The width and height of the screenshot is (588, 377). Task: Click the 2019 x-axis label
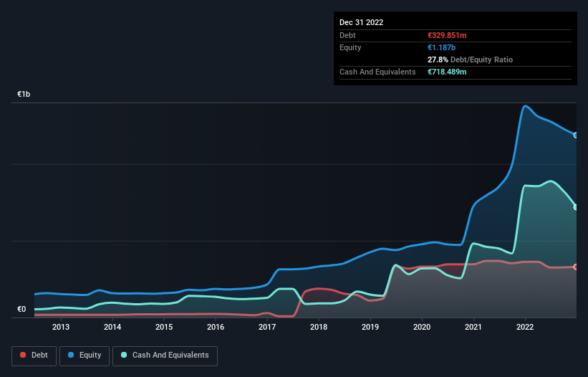[x=370, y=327]
